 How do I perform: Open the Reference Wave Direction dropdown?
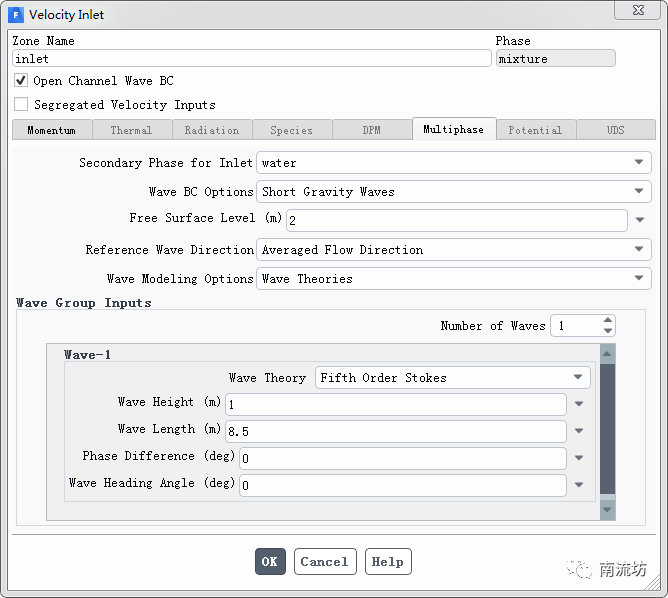(x=454, y=250)
